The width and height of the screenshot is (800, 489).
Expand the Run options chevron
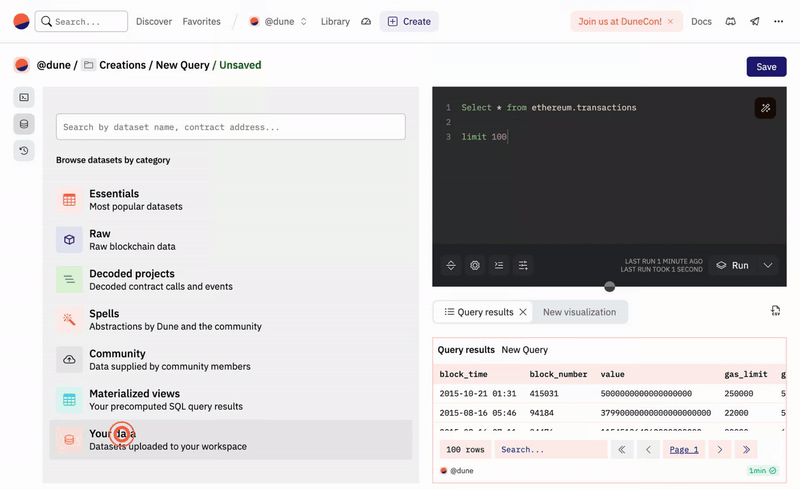(x=768, y=265)
